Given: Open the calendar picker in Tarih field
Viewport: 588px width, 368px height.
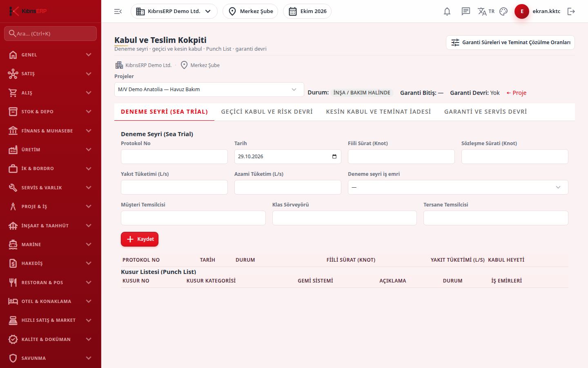Looking at the screenshot, I should (x=334, y=157).
